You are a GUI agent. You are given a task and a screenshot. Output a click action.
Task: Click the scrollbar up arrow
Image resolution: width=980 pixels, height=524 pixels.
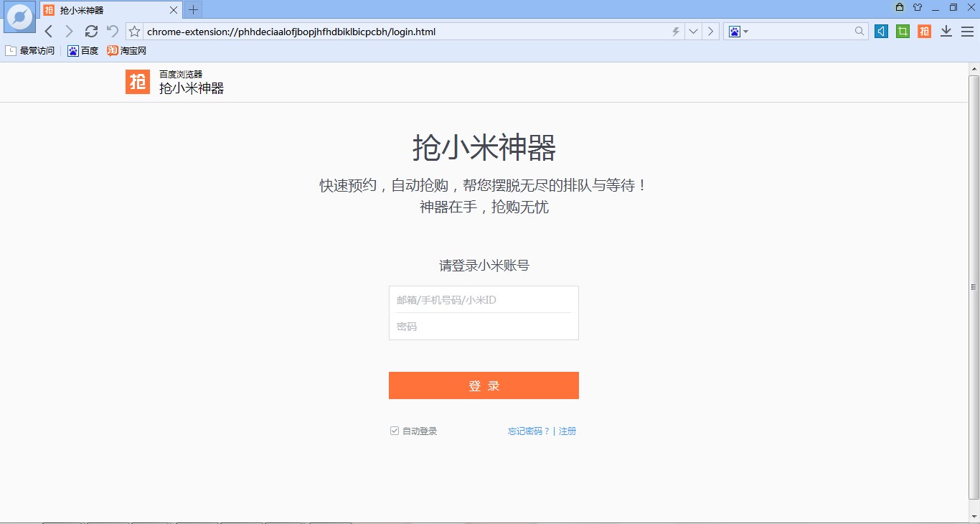[974, 68]
